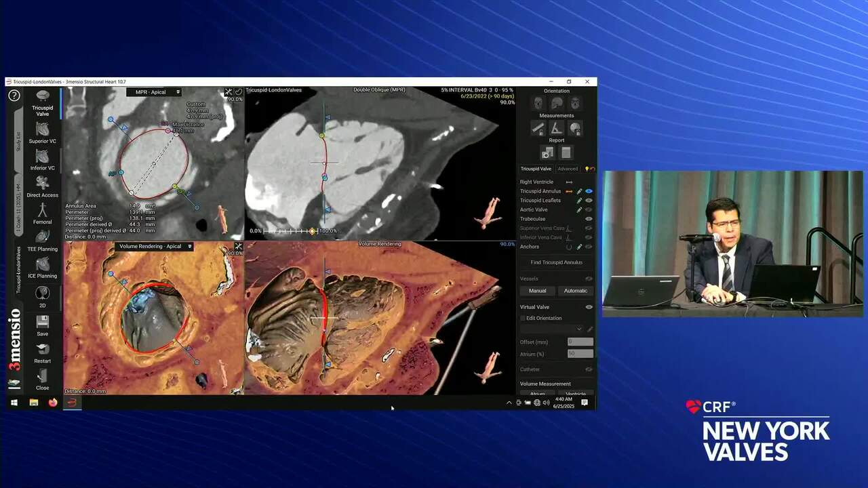
Task: Show hidden icons in system tray
Action: pyautogui.click(x=509, y=403)
